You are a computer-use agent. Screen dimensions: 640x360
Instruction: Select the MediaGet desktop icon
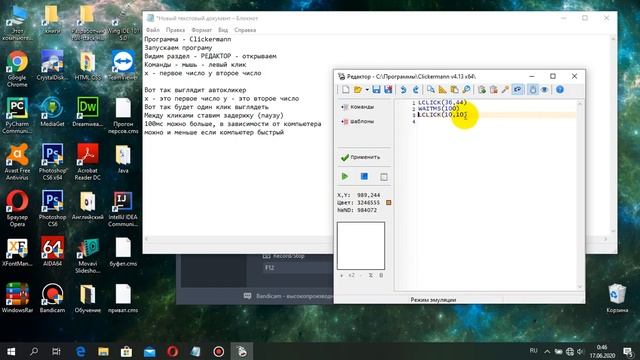(x=52, y=112)
